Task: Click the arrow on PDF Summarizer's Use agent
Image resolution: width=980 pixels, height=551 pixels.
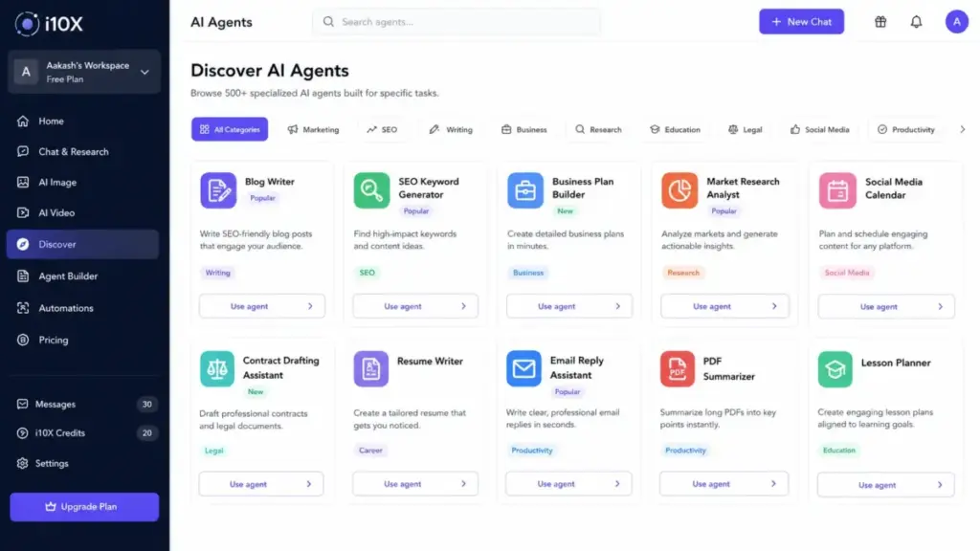Action: pyautogui.click(x=773, y=483)
